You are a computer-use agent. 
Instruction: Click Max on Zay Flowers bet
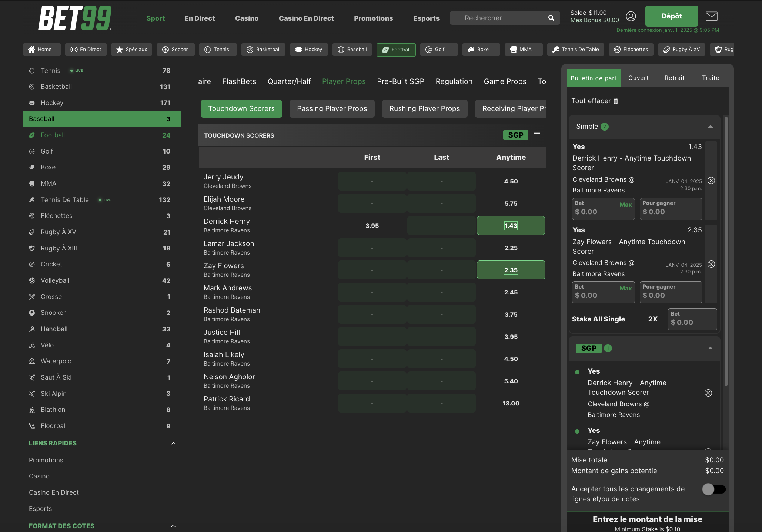coord(625,289)
